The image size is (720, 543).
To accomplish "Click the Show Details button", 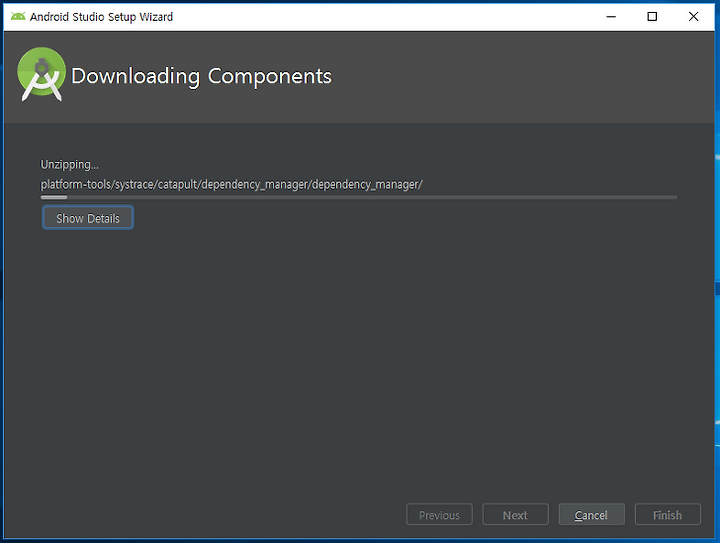I will [x=88, y=218].
